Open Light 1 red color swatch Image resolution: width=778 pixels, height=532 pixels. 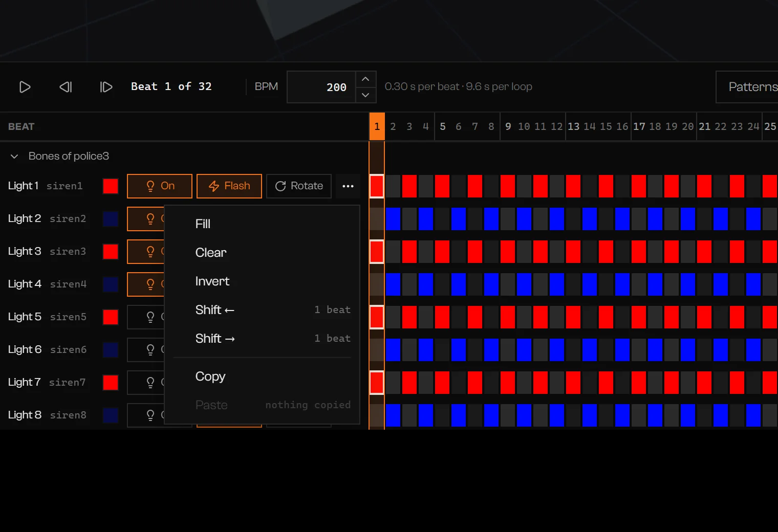(111, 186)
